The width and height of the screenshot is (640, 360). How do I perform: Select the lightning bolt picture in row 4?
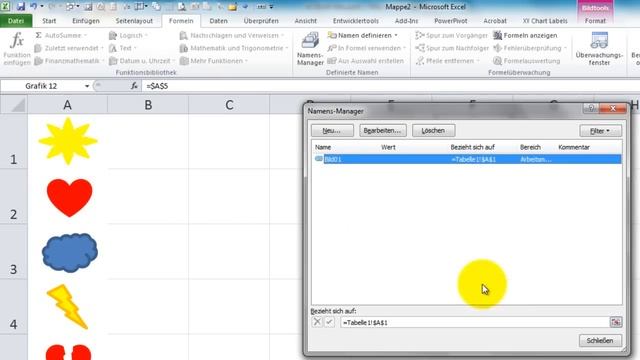click(x=67, y=307)
